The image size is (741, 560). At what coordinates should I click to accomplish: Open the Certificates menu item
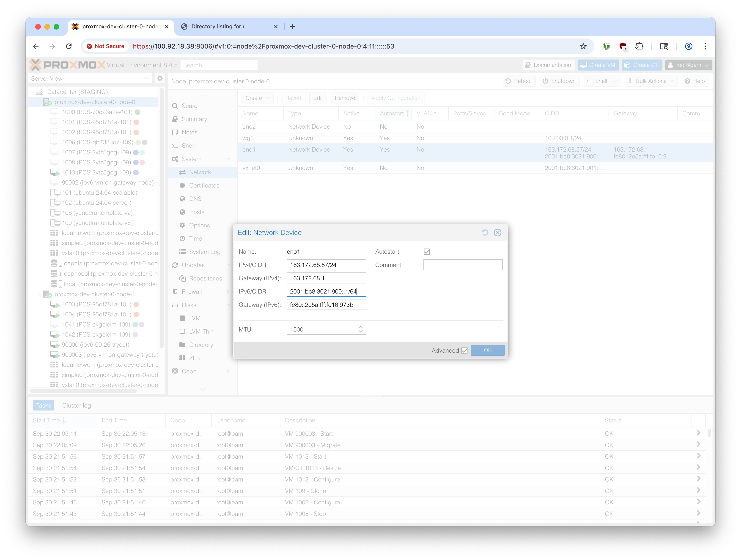coord(204,185)
